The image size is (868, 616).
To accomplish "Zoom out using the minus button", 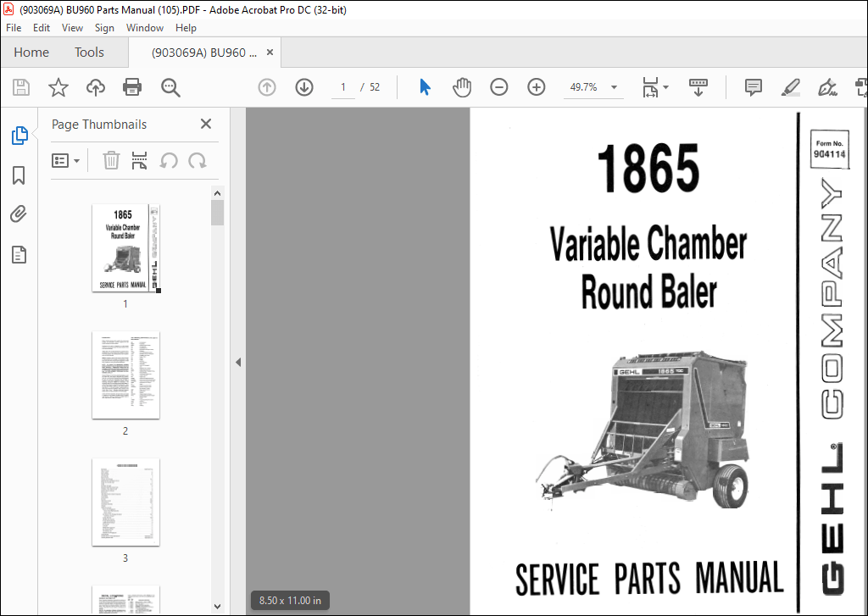I will pyautogui.click(x=498, y=87).
